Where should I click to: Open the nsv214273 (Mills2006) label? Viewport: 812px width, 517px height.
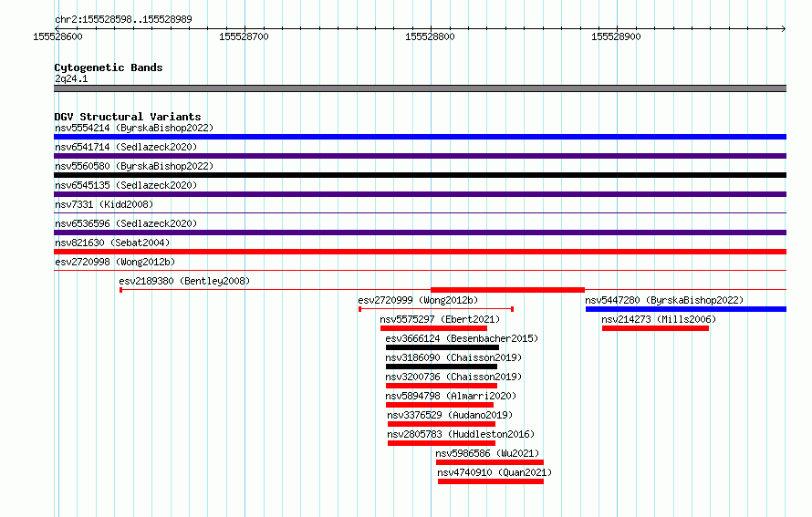coord(659,319)
